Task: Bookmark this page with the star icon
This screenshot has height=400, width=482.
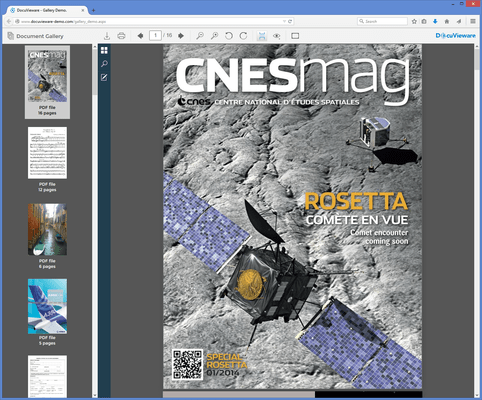Action: coord(414,21)
